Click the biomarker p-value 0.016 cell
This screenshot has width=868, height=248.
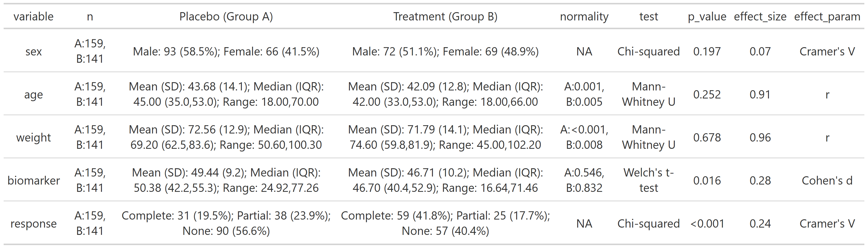tap(707, 181)
